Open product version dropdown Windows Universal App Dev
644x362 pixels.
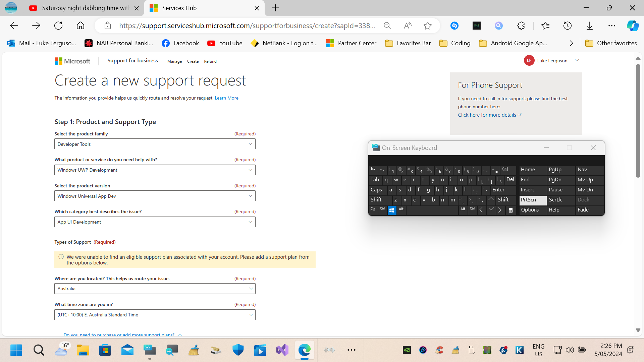click(155, 196)
